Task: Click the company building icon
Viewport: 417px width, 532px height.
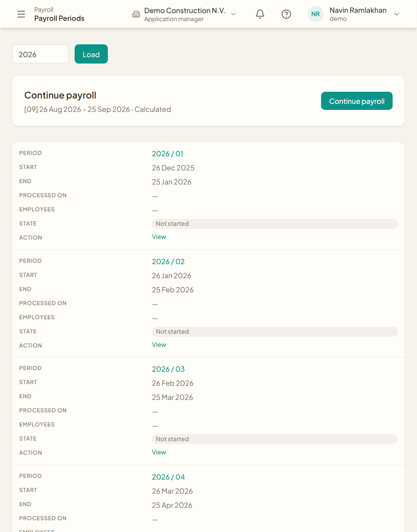Action: pos(136,14)
